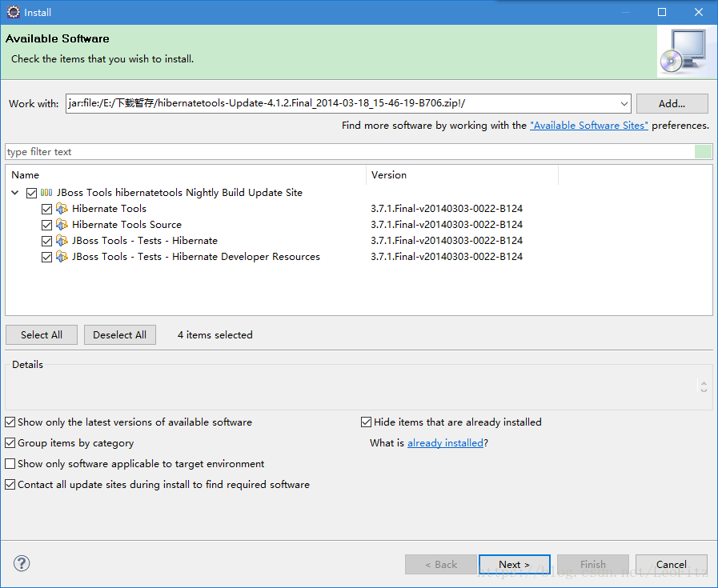Click the Select All button
The image size is (718, 588).
42,335
